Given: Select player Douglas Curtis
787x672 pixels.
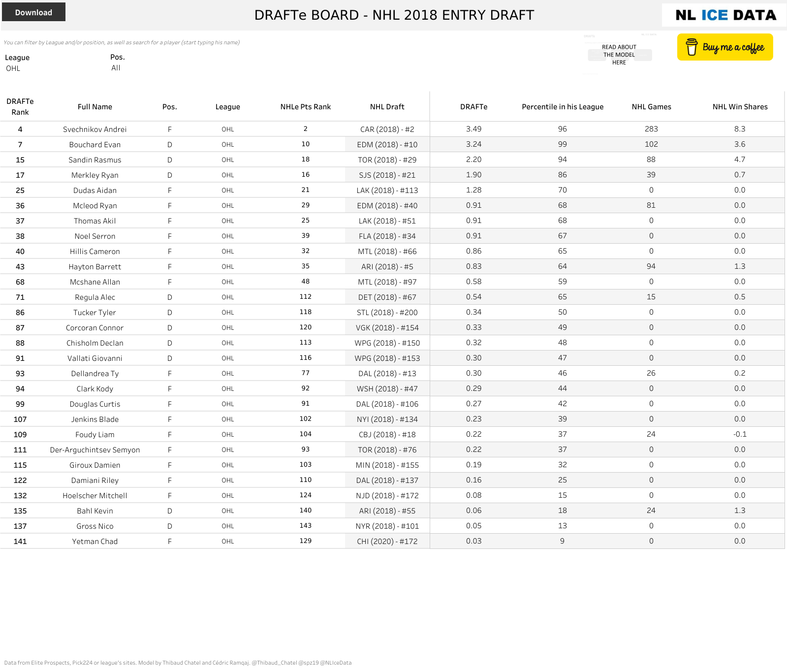Looking at the screenshot, I should (x=95, y=404).
